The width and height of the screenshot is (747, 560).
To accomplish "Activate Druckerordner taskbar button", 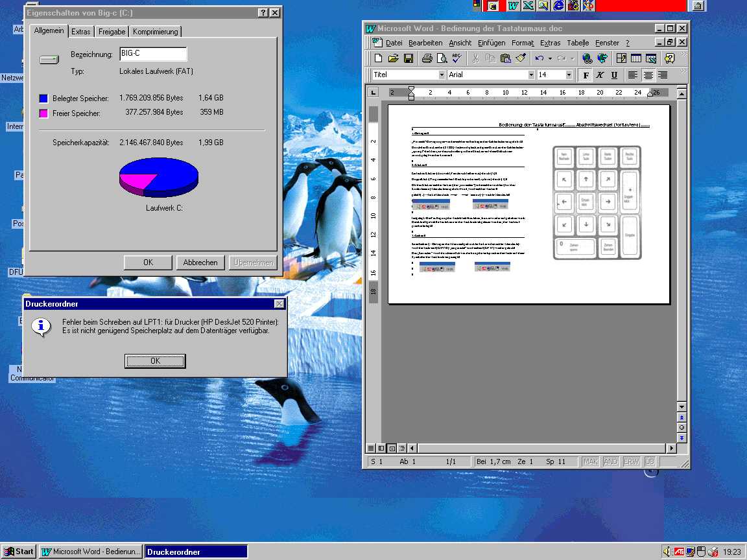I will [x=196, y=552].
